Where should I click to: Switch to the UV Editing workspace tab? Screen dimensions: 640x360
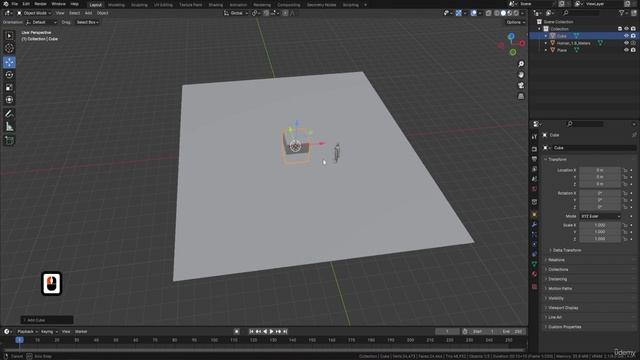click(x=163, y=5)
